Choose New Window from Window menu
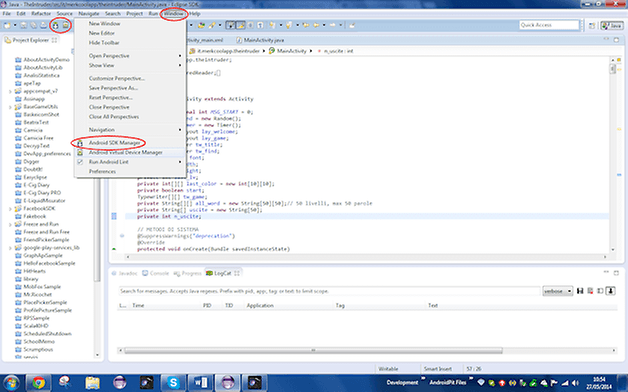 [130, 24]
